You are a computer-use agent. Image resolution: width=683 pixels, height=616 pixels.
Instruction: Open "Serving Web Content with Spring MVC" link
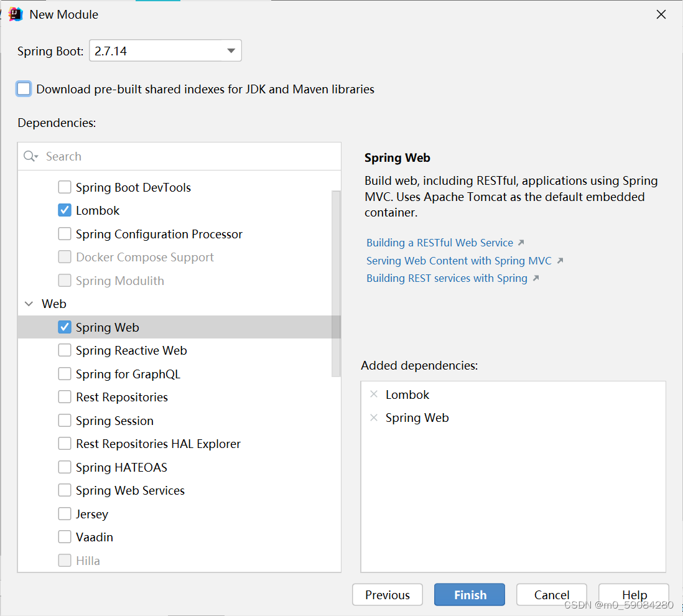pos(458,260)
